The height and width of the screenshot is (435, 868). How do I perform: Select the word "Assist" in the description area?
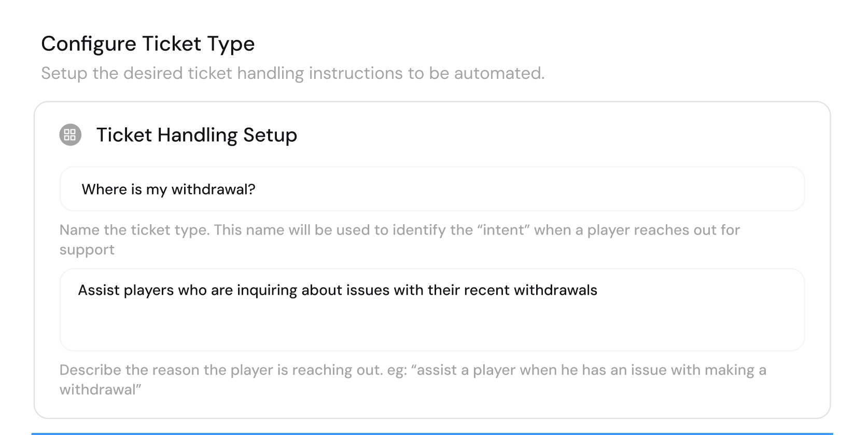coord(99,290)
